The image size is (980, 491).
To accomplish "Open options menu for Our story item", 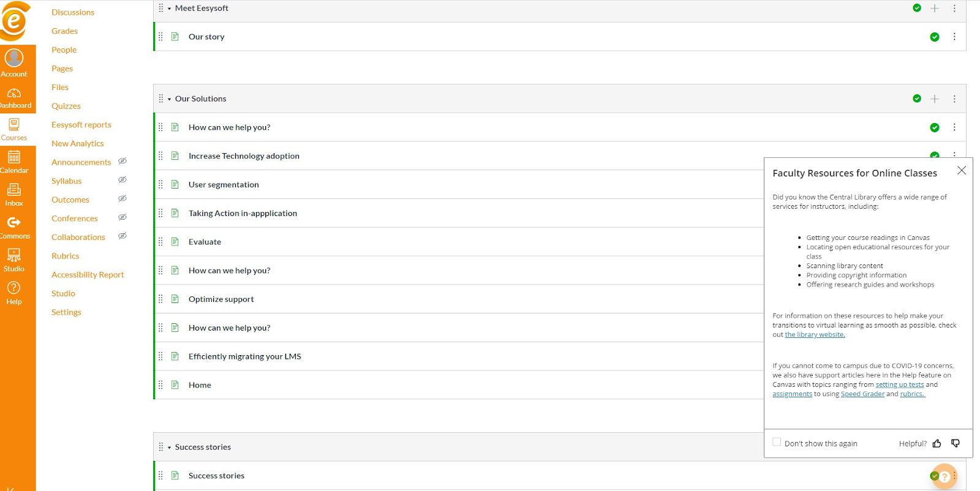I will coord(954,37).
